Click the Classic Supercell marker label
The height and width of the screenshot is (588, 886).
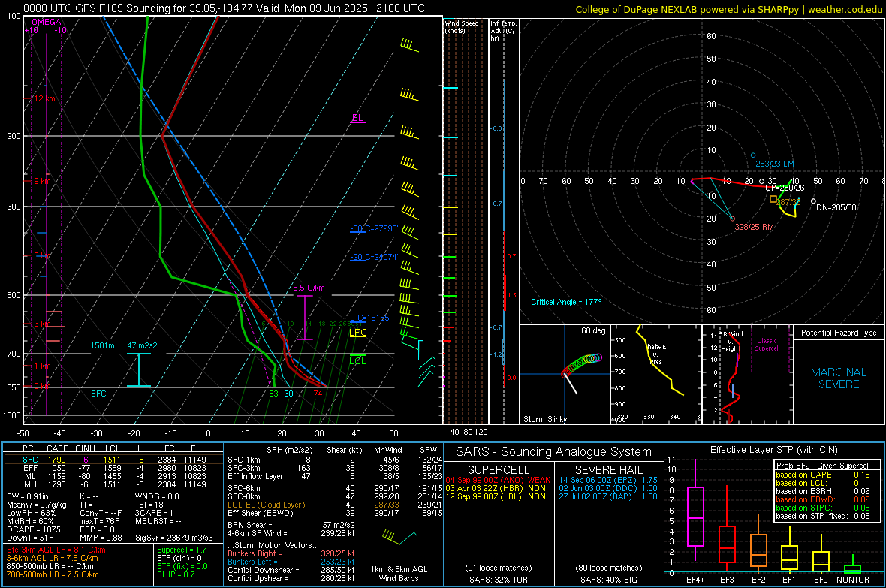(x=767, y=345)
